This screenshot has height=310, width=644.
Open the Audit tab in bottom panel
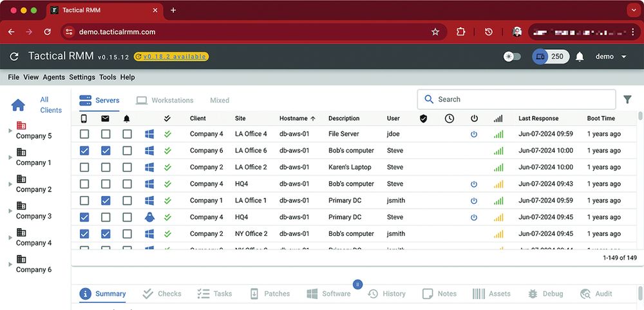tap(596, 293)
